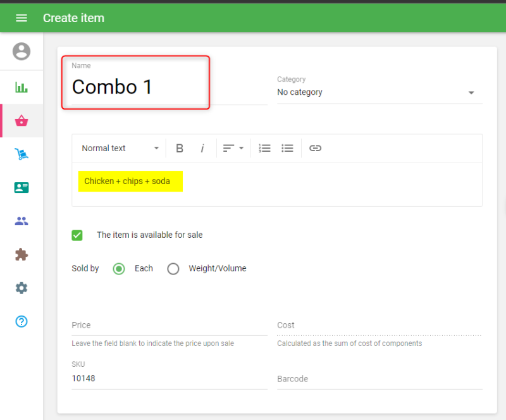This screenshot has width=506, height=420.
Task: Open the Help question mark icon
Action: 22,321
